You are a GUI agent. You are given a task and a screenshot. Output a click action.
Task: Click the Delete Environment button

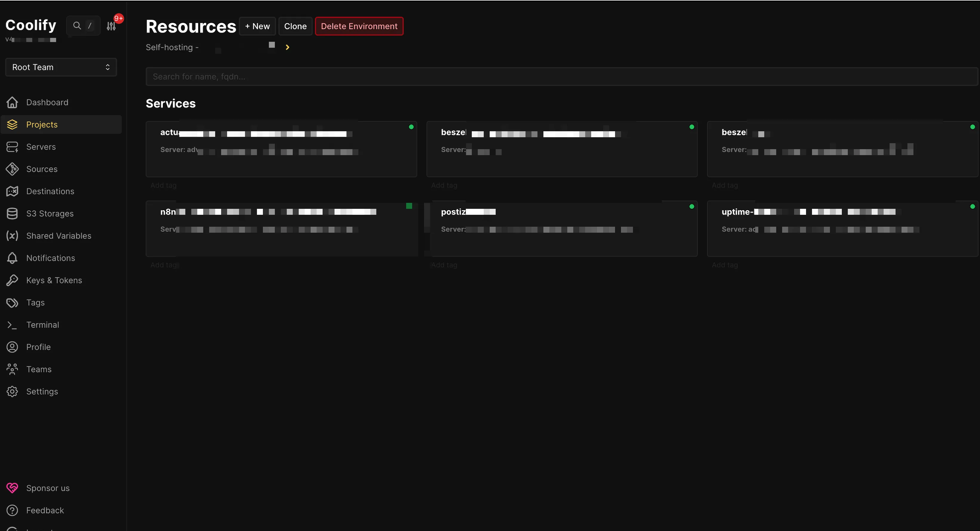point(359,26)
